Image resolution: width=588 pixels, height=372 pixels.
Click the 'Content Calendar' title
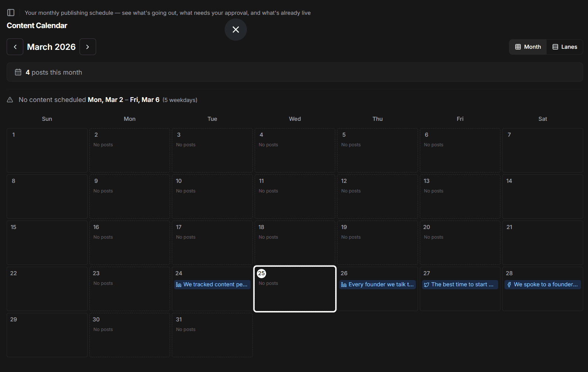pos(37,25)
